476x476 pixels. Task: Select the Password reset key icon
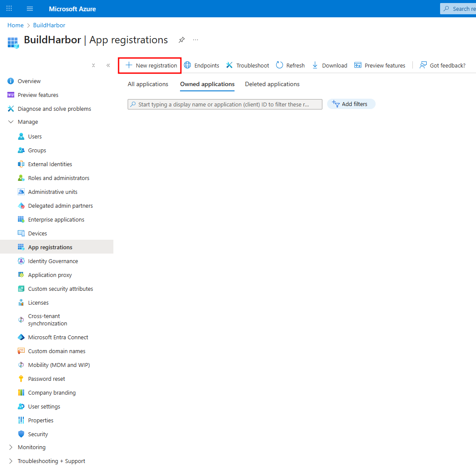(x=21, y=379)
